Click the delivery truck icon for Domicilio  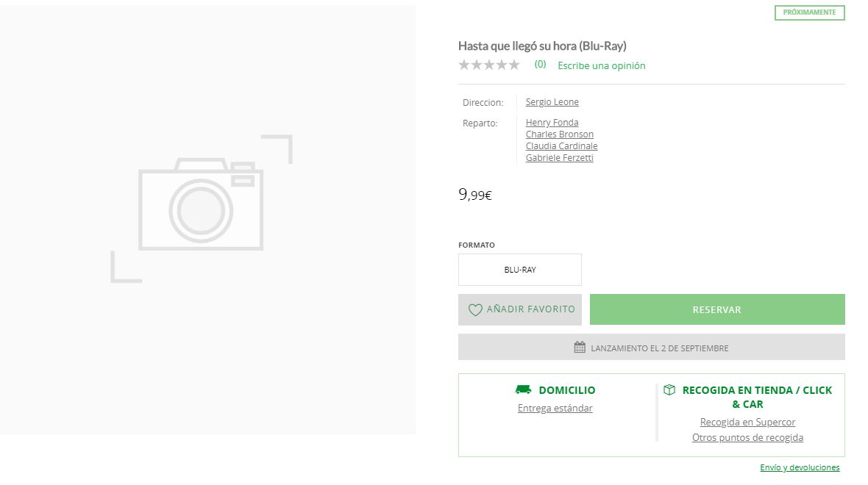[x=523, y=390]
